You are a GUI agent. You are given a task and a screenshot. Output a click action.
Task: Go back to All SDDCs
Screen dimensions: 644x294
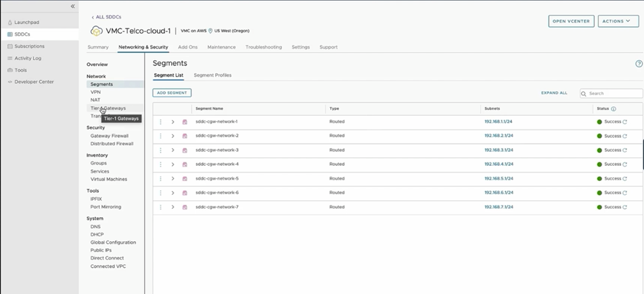click(106, 17)
